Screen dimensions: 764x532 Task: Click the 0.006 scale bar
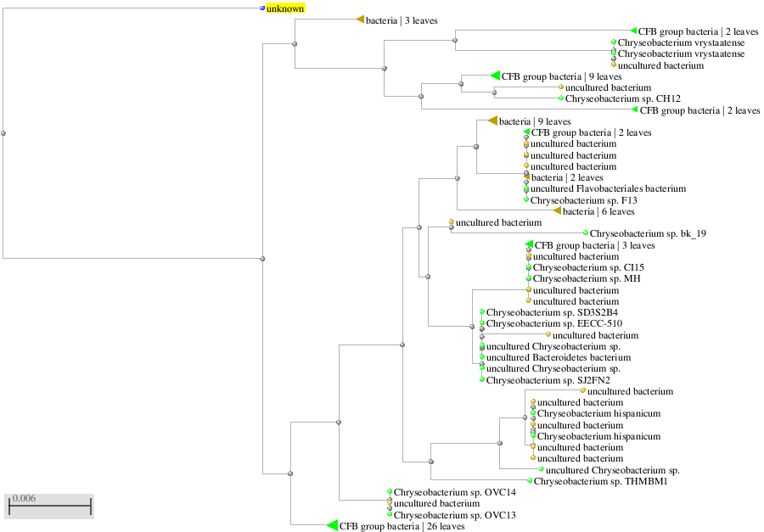pos(49,505)
